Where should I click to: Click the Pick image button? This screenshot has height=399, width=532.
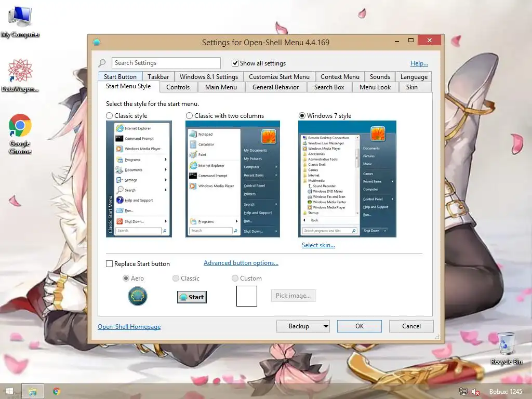[x=293, y=296]
